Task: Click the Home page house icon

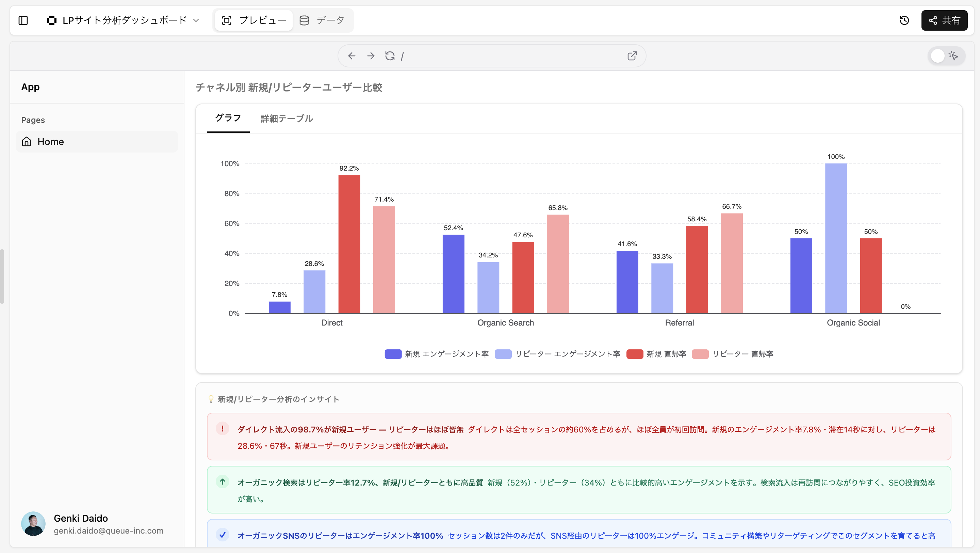Action: pyautogui.click(x=27, y=142)
